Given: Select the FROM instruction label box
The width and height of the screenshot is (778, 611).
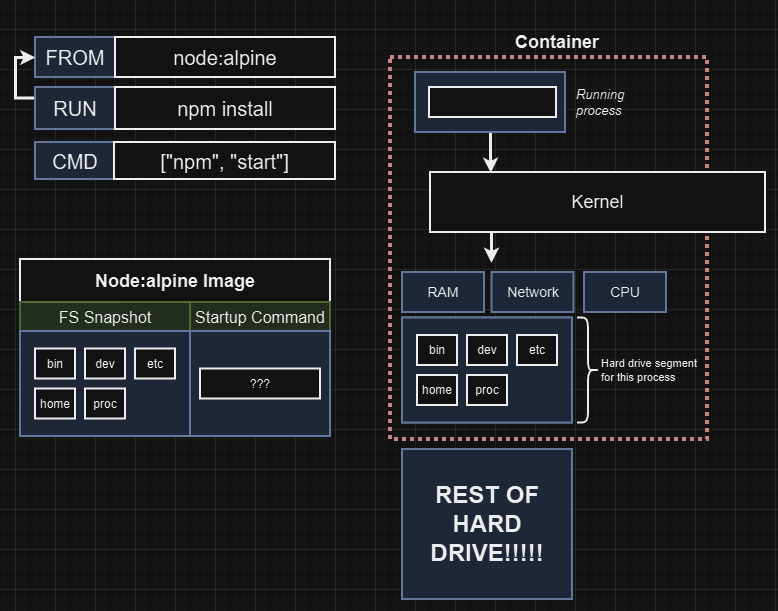Looking at the screenshot, I should 74,58.
